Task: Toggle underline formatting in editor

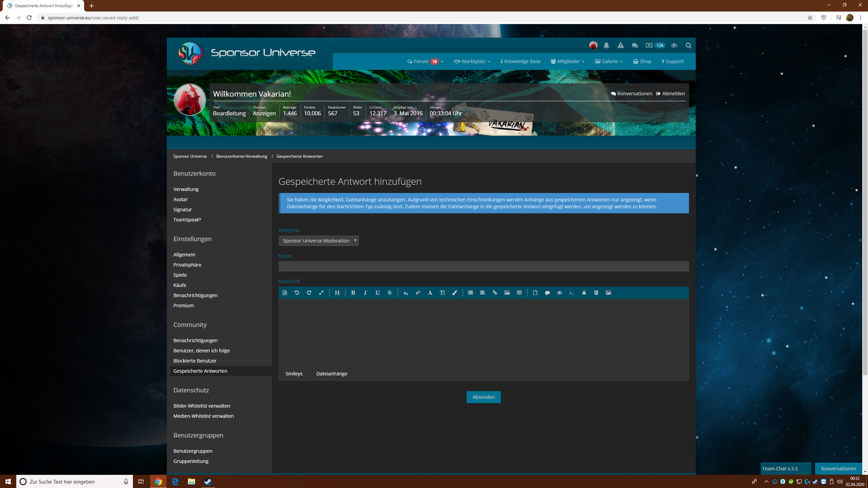Action: point(377,293)
